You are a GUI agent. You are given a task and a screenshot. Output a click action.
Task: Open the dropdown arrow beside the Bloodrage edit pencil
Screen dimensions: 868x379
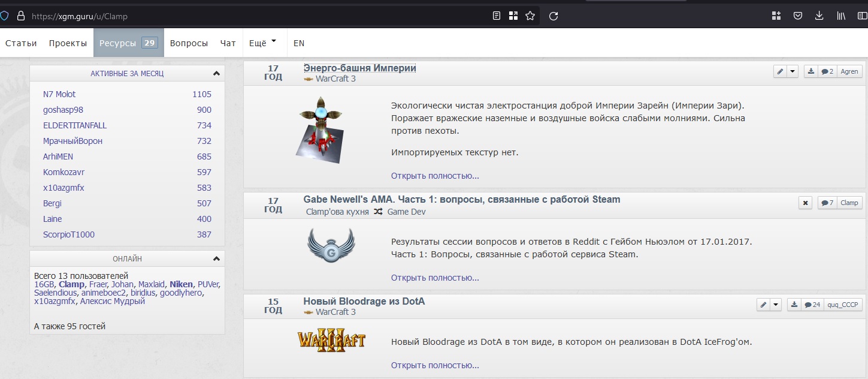pos(776,305)
